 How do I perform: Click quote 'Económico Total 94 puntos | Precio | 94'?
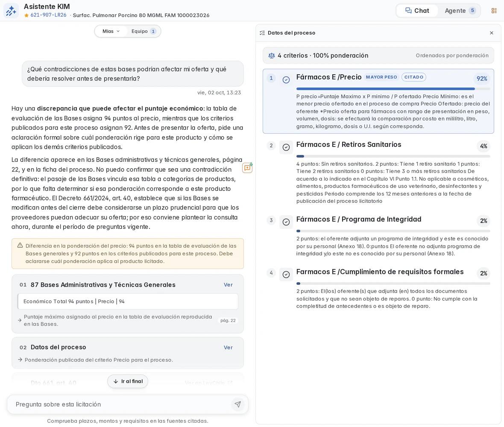pyautogui.click(x=128, y=301)
